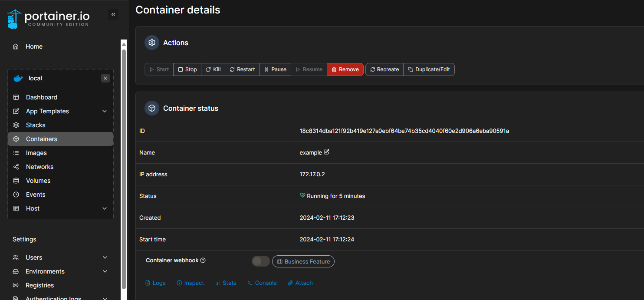This screenshot has width=644, height=300.
Task: Close the local environment panel
Action: 105,78
